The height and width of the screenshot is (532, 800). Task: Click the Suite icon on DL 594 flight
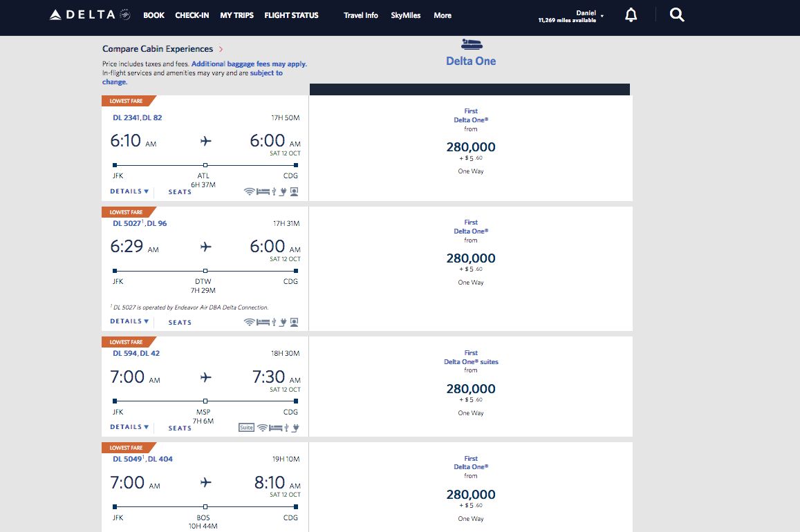(x=246, y=428)
